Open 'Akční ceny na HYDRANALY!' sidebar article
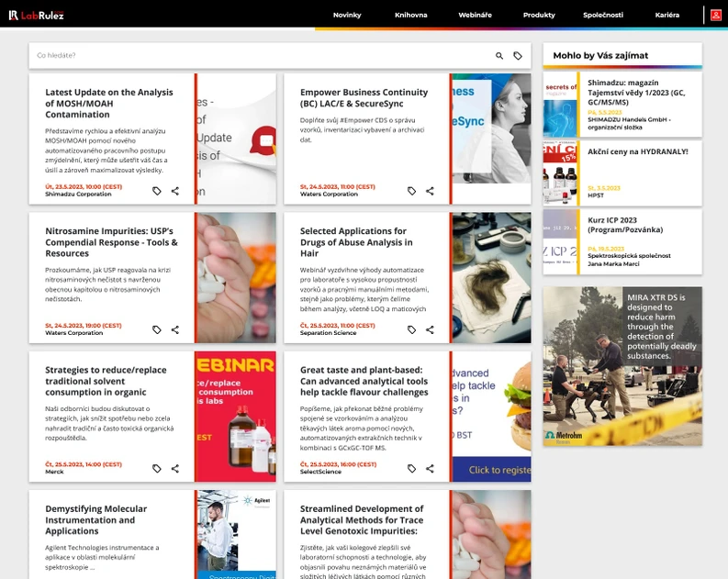The width and height of the screenshot is (728, 579). [x=637, y=151]
